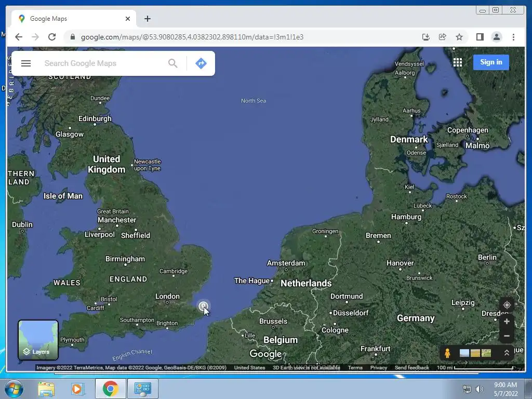532x399 pixels.
Task: Click the Sign in button
Action: click(x=491, y=62)
